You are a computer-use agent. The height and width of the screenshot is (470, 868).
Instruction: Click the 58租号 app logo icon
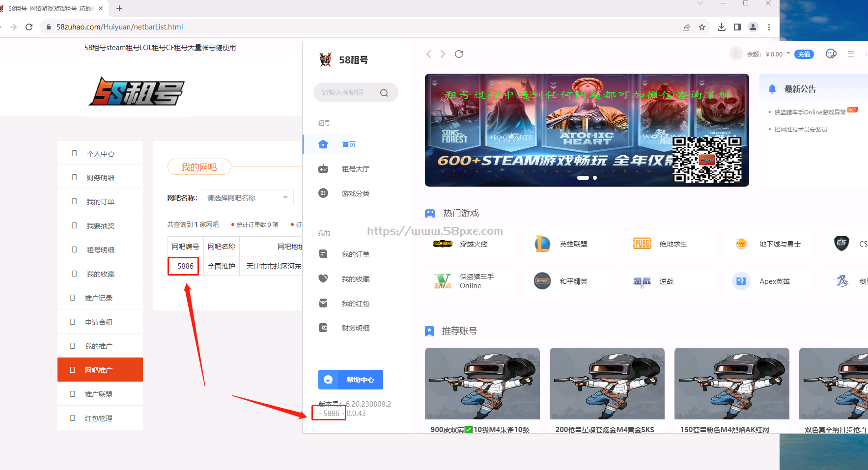tap(325, 59)
